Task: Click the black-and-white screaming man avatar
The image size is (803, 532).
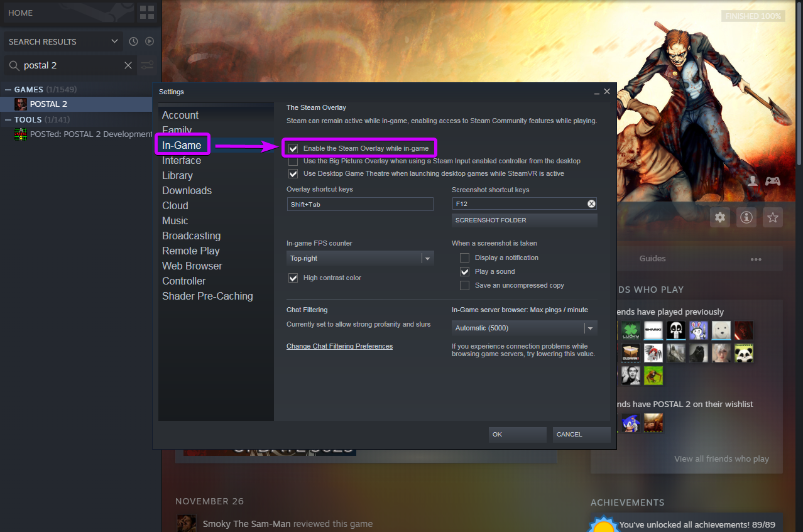Action: pyautogui.click(x=631, y=376)
